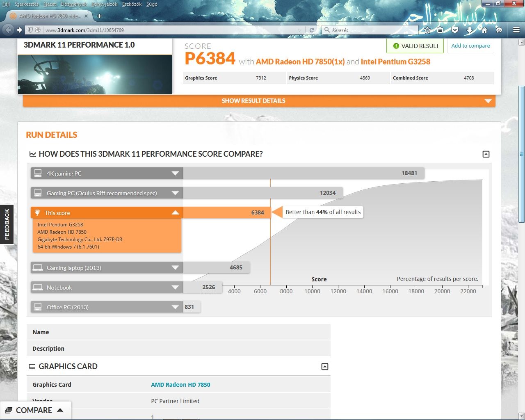Open the chat smiley icon in the toolbar
This screenshot has height=420, width=525.
499,30
